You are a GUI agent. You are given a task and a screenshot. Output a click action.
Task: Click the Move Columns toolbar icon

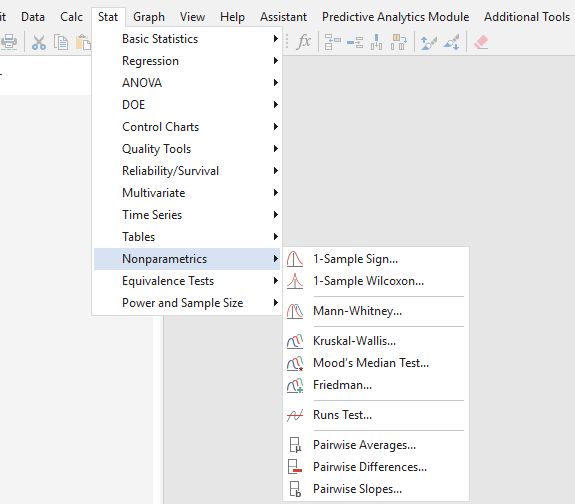pos(399,42)
